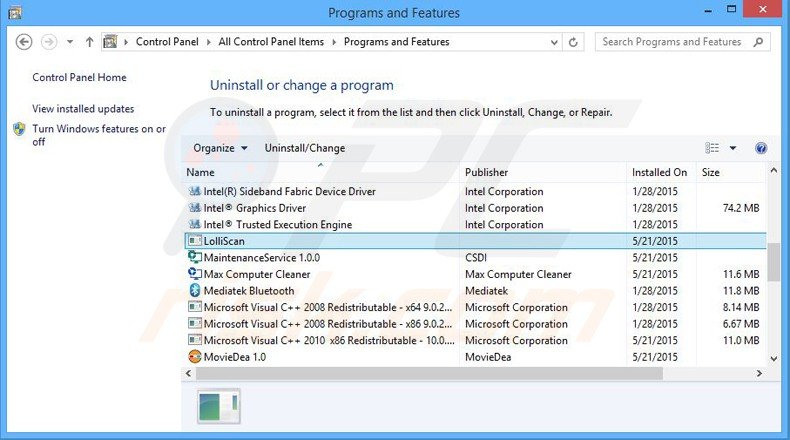Sort by the Name column header
The width and height of the screenshot is (790, 440).
click(x=201, y=172)
